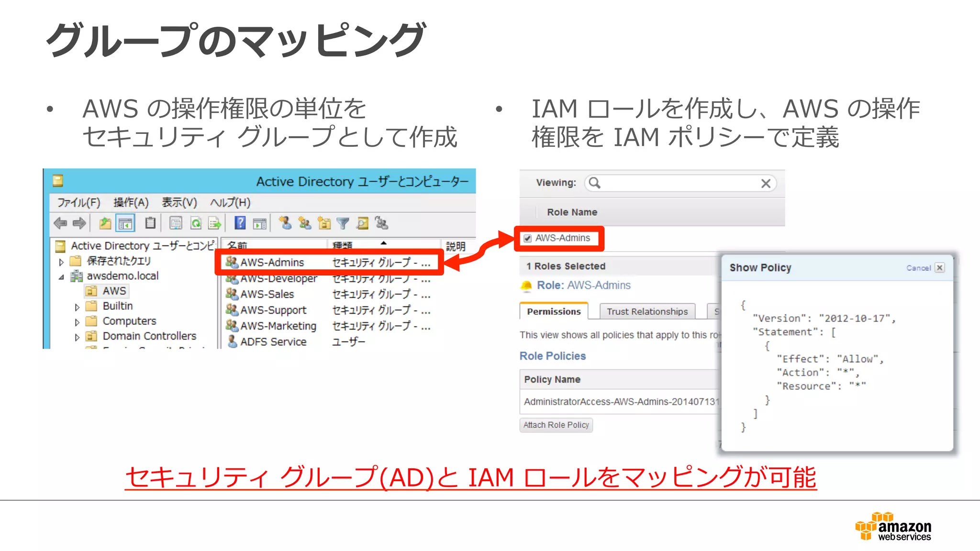
Task: Click the AWS-Sales group icon
Action: [232, 294]
